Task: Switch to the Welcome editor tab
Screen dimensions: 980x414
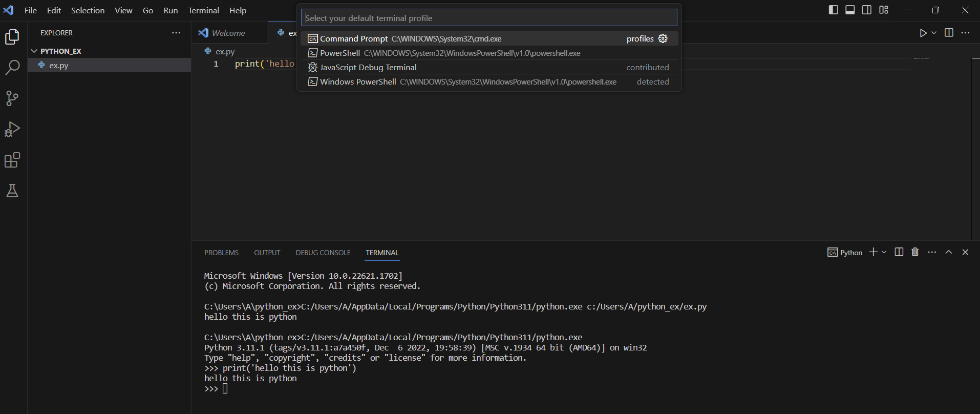Action: 229,33
